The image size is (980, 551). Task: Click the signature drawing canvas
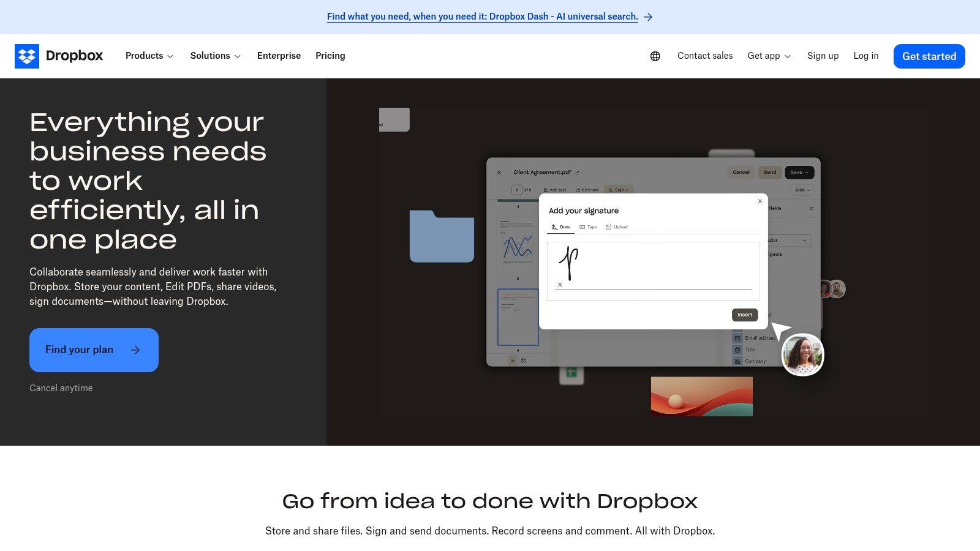[654, 271]
